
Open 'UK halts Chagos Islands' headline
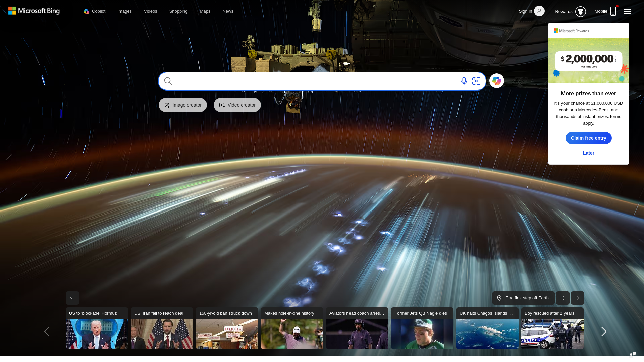486,313
